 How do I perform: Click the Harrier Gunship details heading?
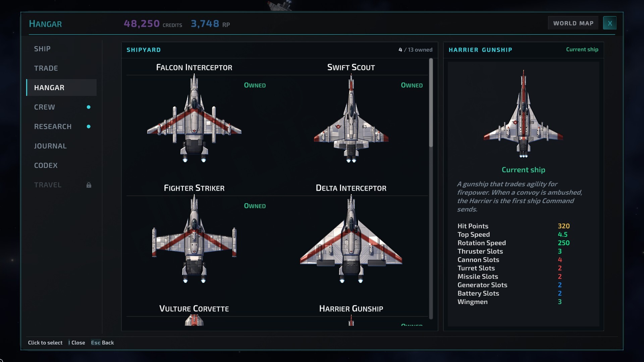(480, 50)
